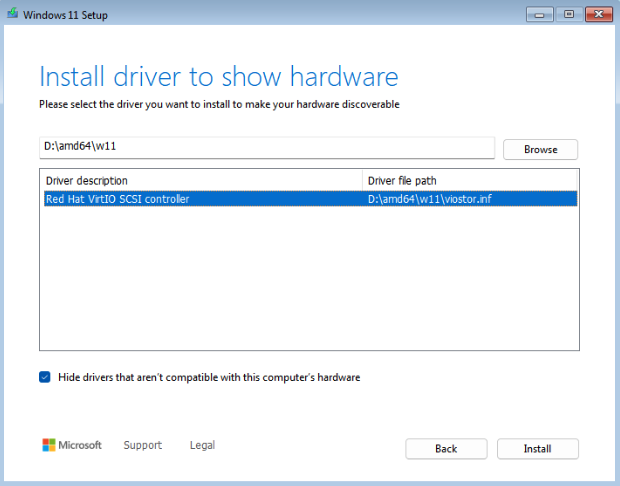Click the Browse button
This screenshot has width=620, height=486.
[x=540, y=149]
